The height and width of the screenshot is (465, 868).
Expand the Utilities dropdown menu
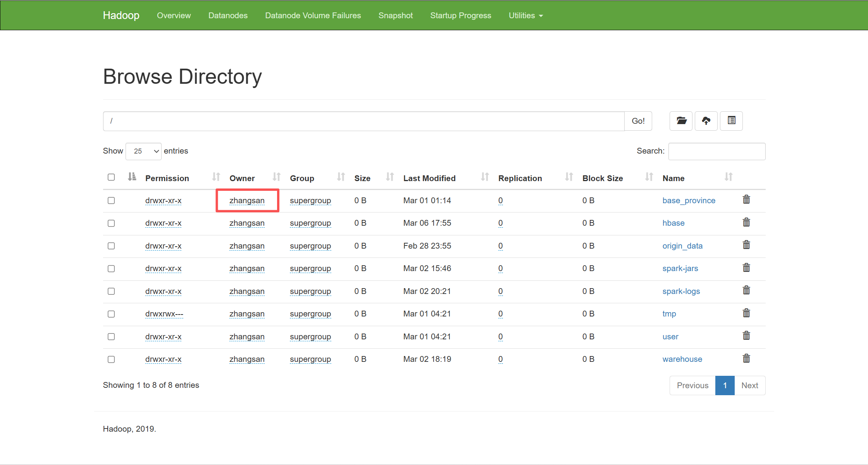click(x=526, y=16)
